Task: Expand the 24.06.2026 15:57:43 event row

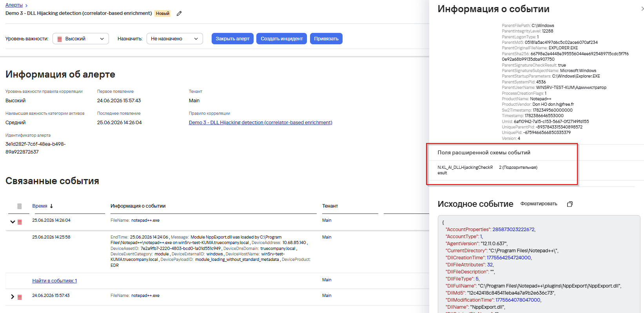Action: coord(13,297)
